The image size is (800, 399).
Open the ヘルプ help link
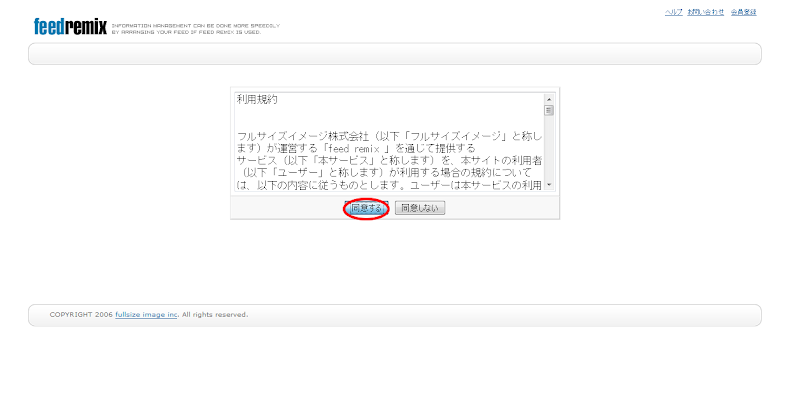click(673, 12)
